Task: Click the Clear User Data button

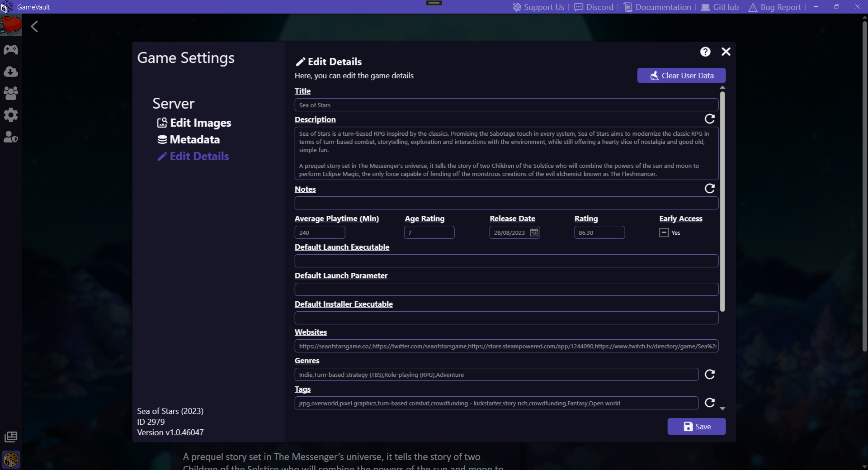Action: tap(681, 76)
